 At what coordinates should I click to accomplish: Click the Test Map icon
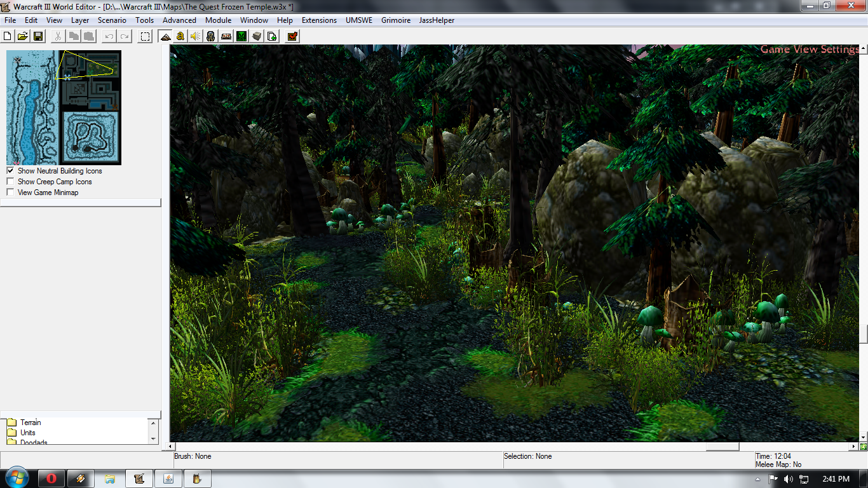click(292, 36)
